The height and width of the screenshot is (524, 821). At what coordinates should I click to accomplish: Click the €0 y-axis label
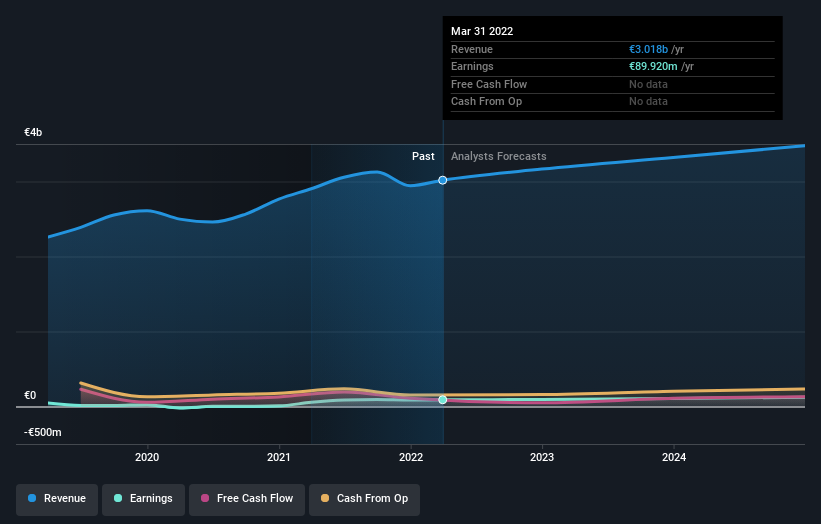point(30,395)
